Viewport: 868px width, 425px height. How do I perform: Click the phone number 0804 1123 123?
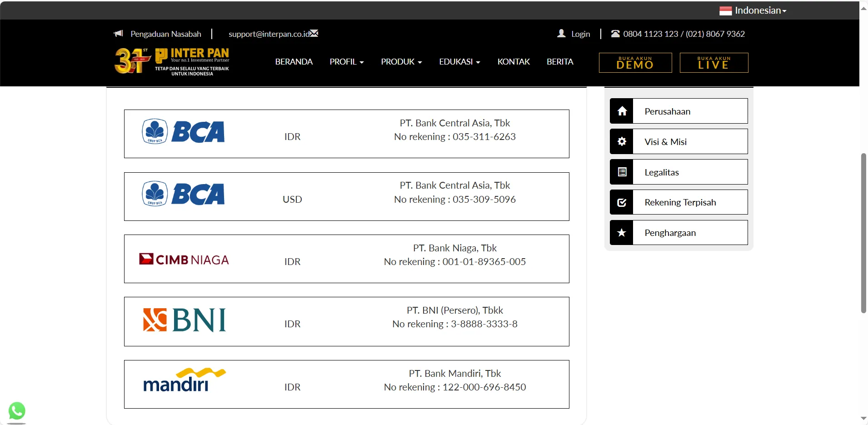651,34
